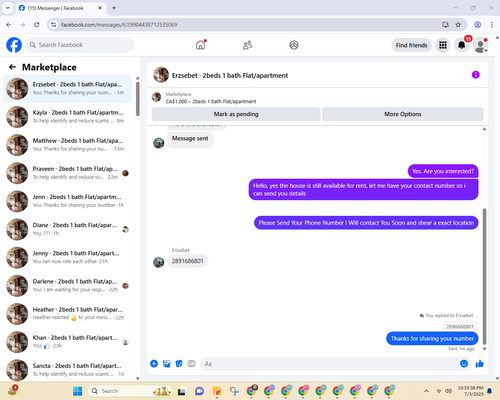Open the Home feed icon
Image resolution: width=500 pixels, height=400 pixels.
point(201,45)
